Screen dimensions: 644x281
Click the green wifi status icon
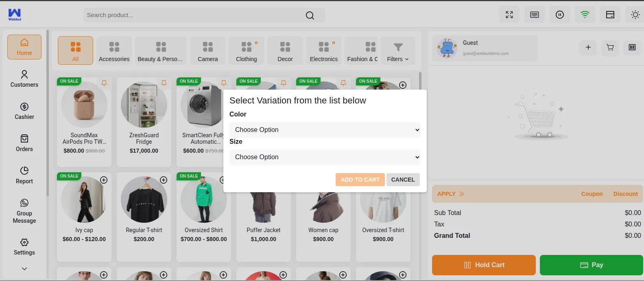pos(585,15)
